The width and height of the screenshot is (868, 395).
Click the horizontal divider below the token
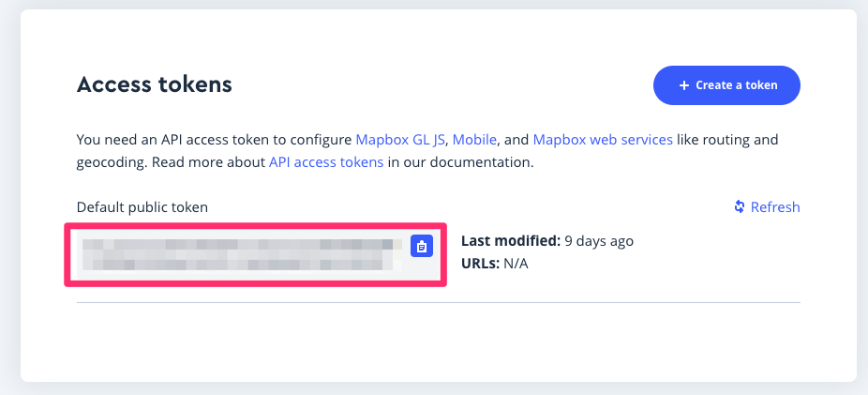[438, 302]
